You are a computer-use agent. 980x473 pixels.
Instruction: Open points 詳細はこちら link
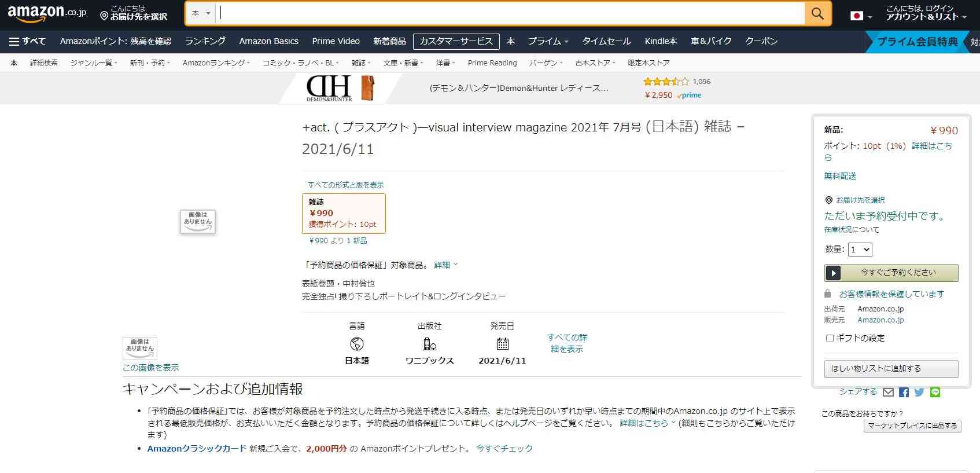point(888,151)
